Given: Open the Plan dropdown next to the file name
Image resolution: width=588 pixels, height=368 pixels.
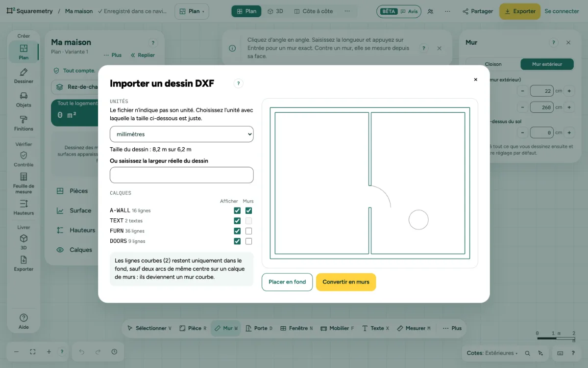Looking at the screenshot, I should [x=192, y=11].
